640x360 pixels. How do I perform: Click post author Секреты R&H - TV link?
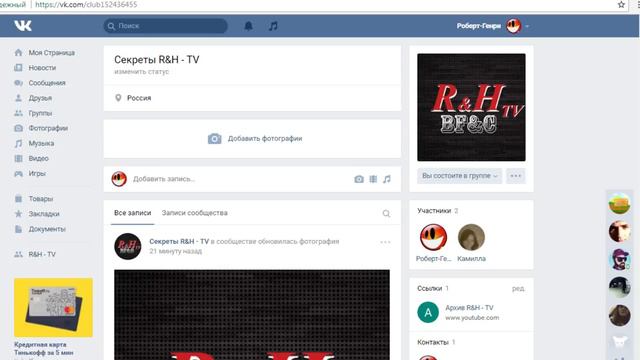(179, 242)
